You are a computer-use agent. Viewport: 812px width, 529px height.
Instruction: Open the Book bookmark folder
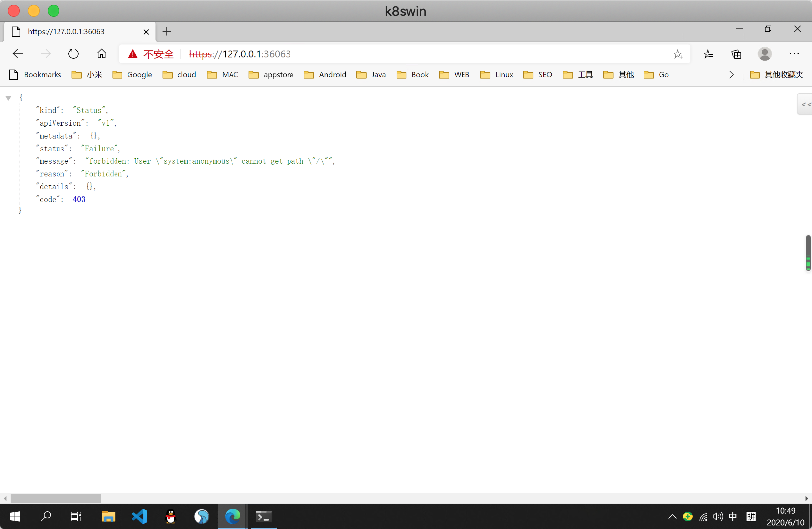pyautogui.click(x=413, y=75)
